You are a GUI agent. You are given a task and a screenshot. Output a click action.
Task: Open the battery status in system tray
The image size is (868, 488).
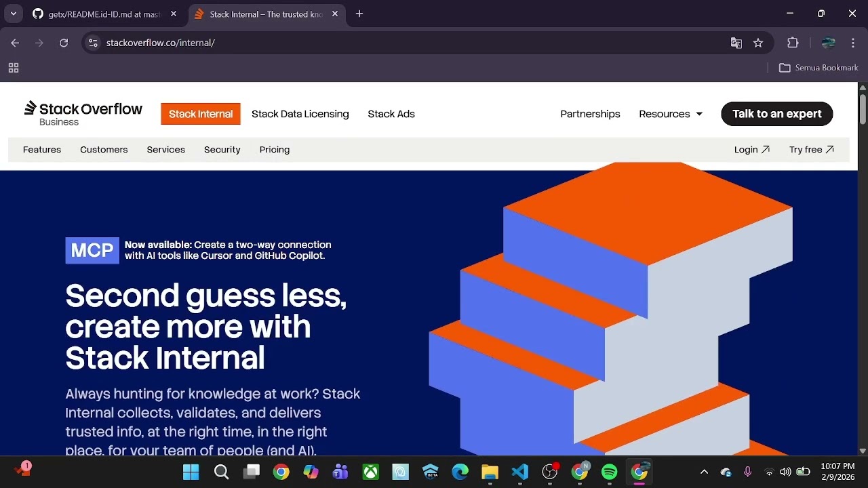click(803, 472)
